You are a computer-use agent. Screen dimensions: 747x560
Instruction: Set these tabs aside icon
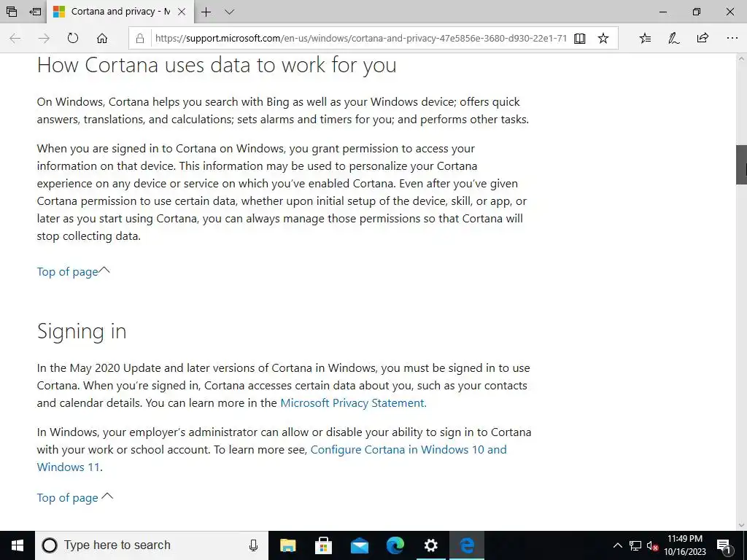click(x=35, y=12)
